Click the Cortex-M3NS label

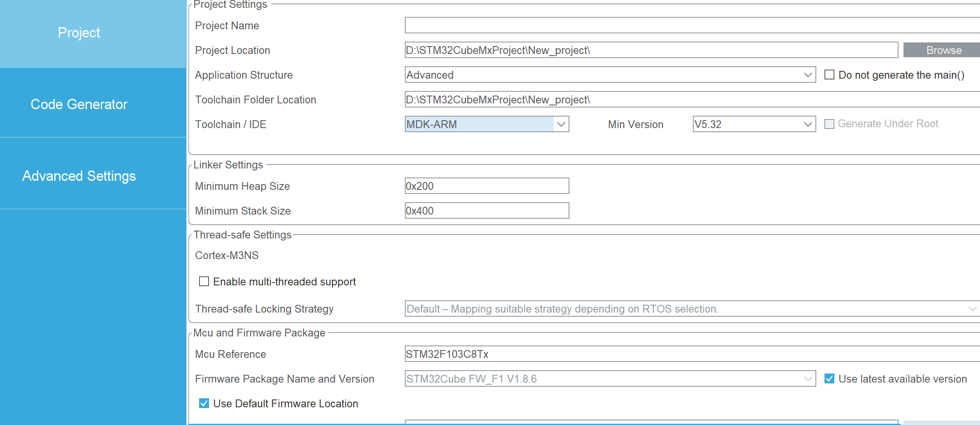(227, 255)
